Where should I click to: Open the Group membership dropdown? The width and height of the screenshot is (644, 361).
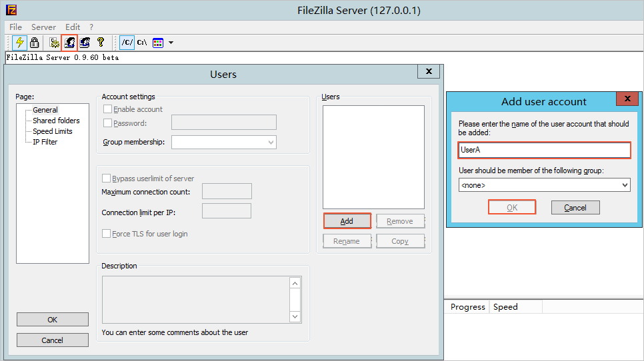click(x=224, y=143)
